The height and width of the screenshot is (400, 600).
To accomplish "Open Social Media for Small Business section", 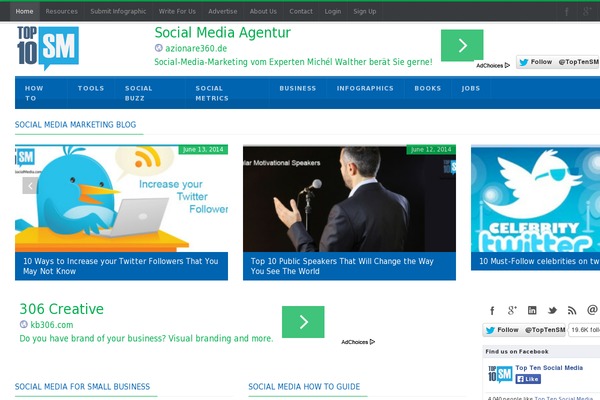I will 82,387.
